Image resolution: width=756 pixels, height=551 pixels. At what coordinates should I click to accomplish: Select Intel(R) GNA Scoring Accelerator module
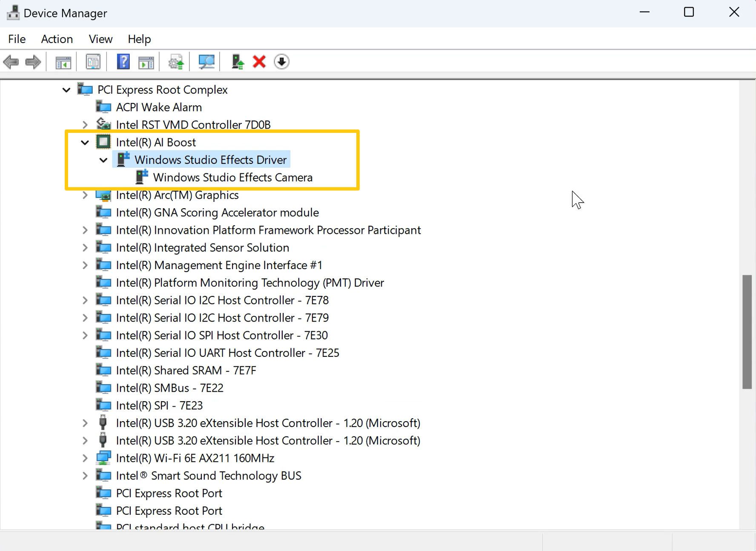217,212
